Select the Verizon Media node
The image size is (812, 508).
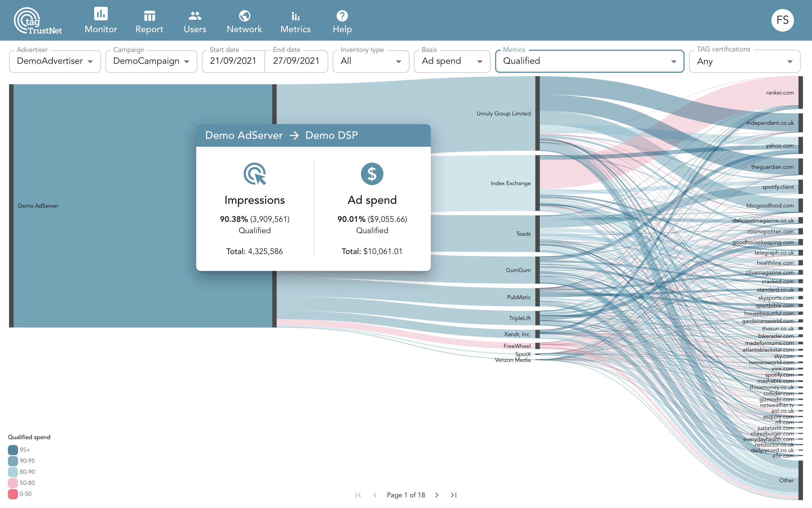(537, 360)
